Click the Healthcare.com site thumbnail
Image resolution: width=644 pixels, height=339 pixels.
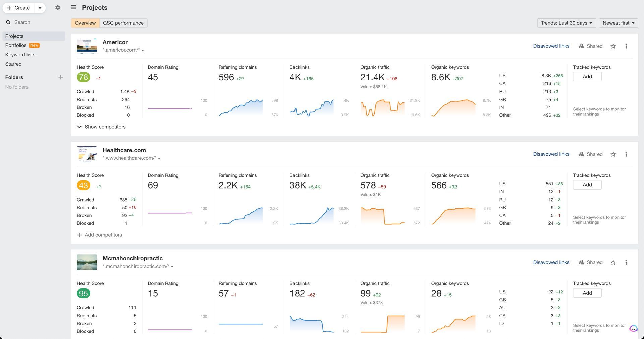tap(87, 154)
